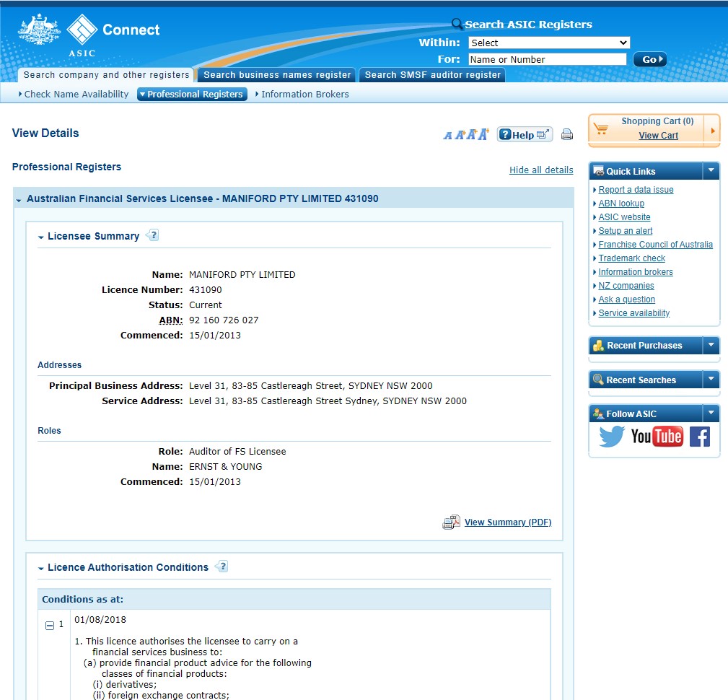This screenshot has width=728, height=700.
Task: Open ASIC Twitter page icon
Action: (611, 437)
